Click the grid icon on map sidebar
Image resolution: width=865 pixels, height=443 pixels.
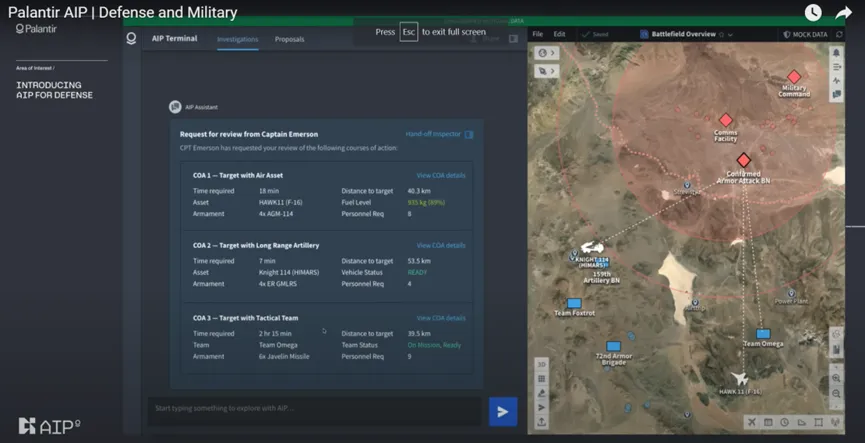click(542, 379)
